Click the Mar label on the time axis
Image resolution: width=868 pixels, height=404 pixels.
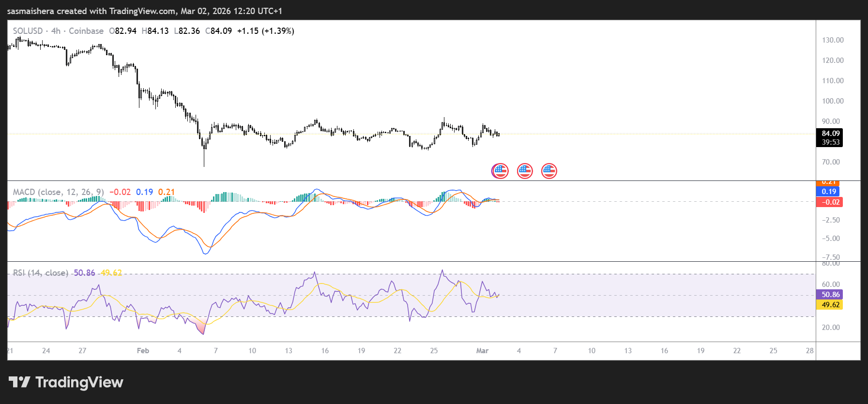pyautogui.click(x=482, y=351)
